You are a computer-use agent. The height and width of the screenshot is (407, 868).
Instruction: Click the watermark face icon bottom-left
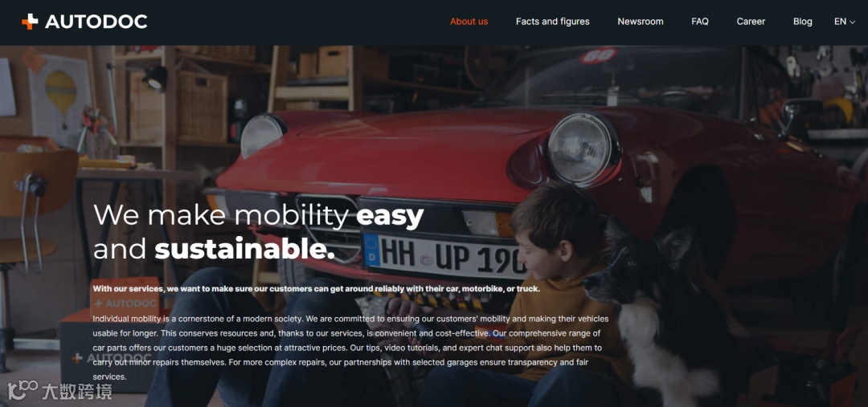tap(23, 391)
